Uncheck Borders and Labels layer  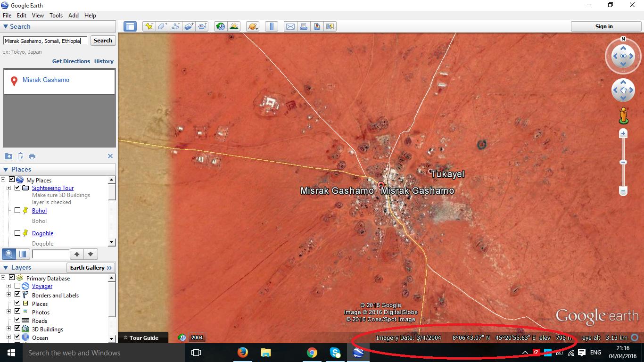[17, 294]
